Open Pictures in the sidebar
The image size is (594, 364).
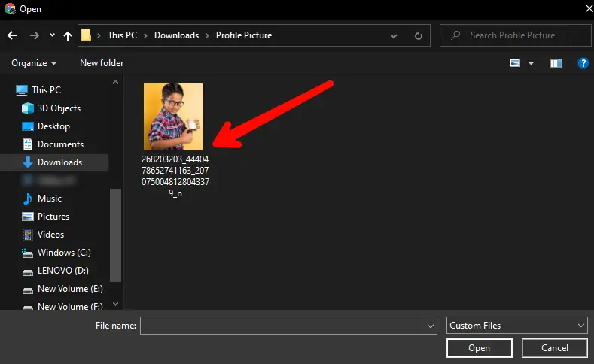(x=53, y=217)
